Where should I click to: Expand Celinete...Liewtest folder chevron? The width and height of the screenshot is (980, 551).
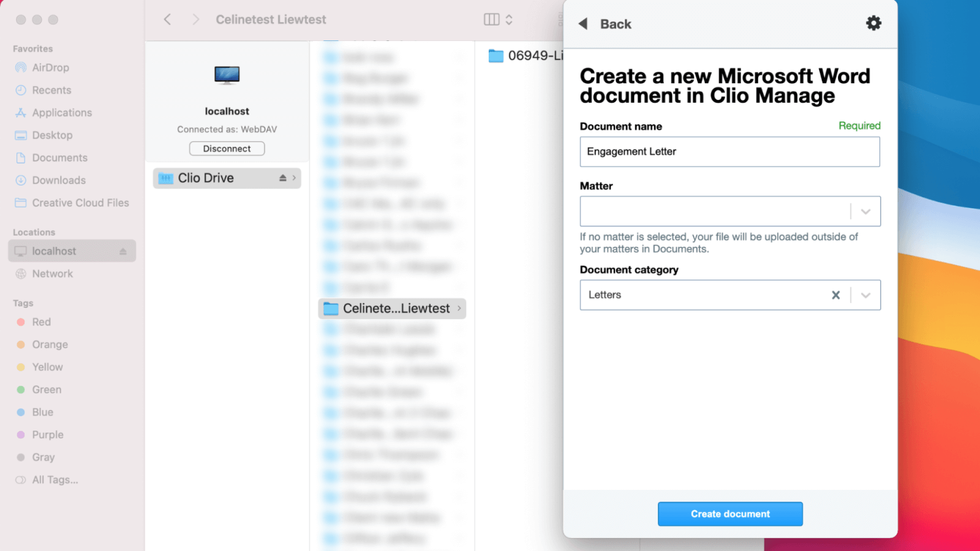pyautogui.click(x=459, y=309)
